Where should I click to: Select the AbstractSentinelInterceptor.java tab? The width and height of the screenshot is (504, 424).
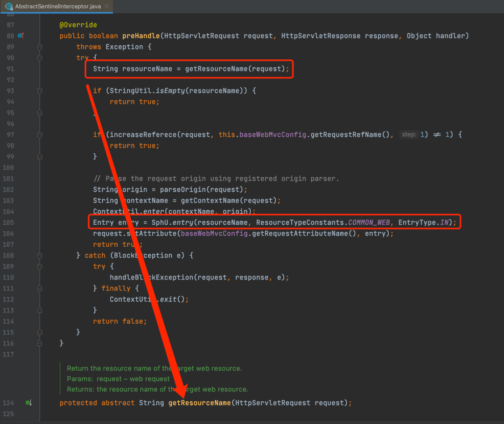pyautogui.click(x=56, y=7)
